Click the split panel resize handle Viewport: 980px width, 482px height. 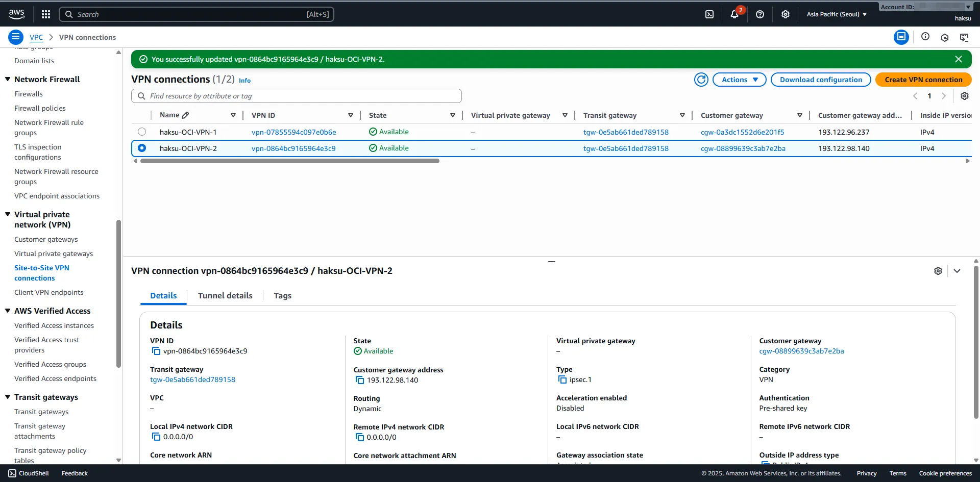click(x=551, y=261)
